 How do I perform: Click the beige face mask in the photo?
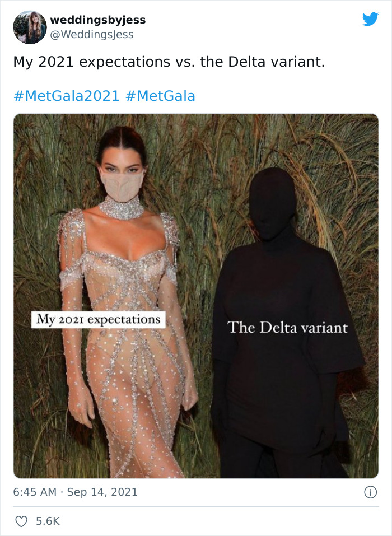click(x=122, y=185)
